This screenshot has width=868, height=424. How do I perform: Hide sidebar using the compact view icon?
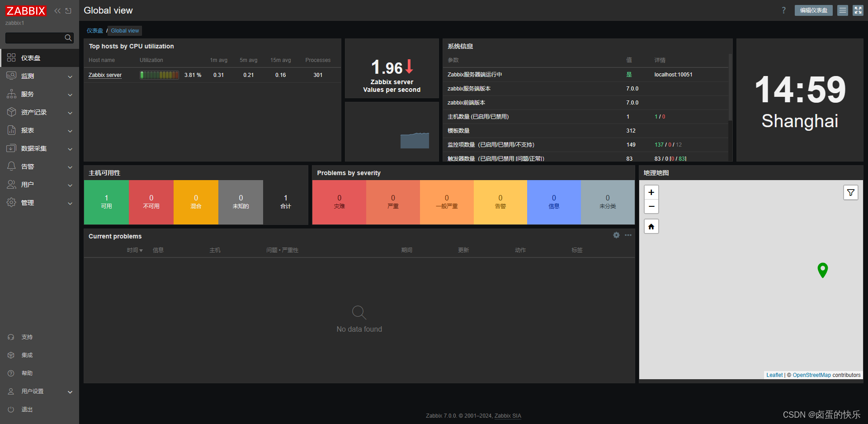68,11
